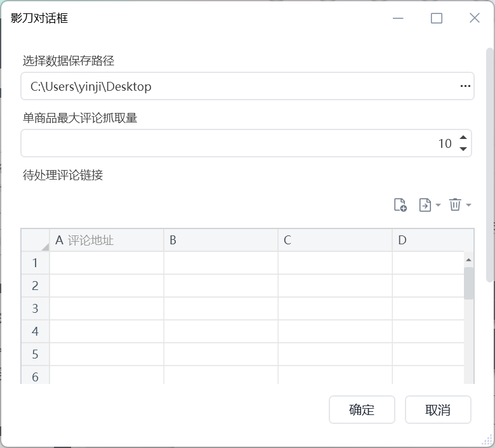Image resolution: width=495 pixels, height=448 pixels.
Task: Click cell B2 in the table
Action: coord(221,286)
